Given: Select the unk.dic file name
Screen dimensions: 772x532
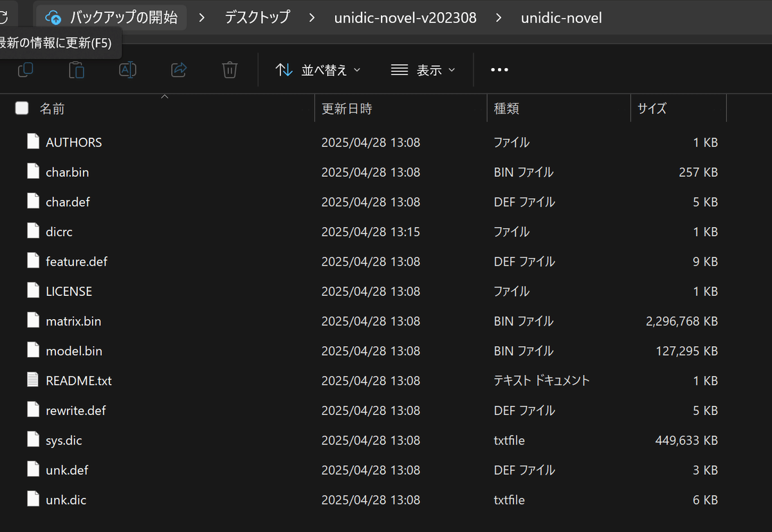Looking at the screenshot, I should coord(66,500).
